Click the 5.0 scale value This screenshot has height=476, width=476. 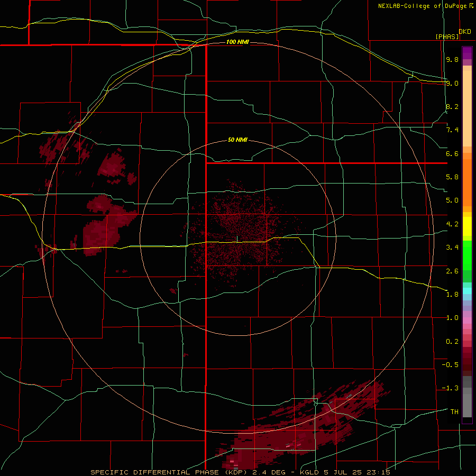pos(452,200)
